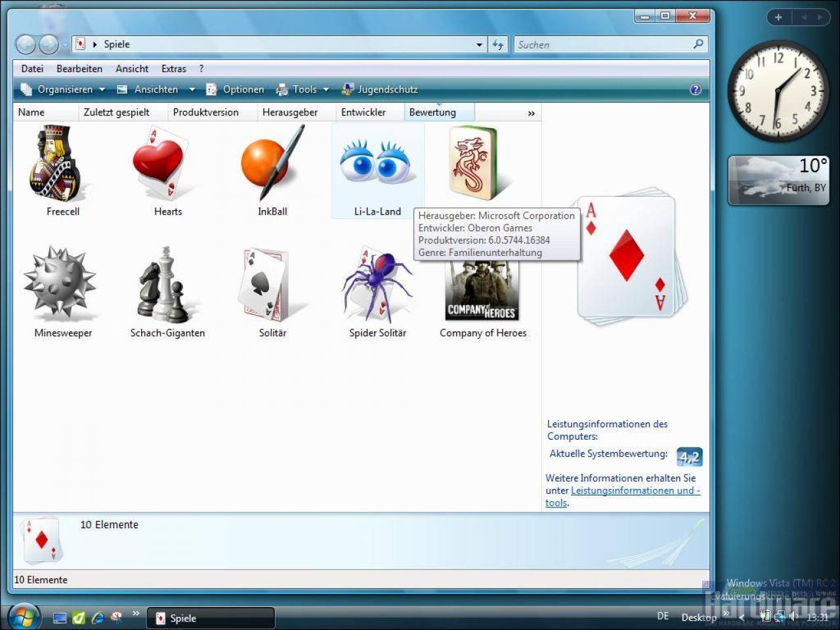Image resolution: width=840 pixels, height=630 pixels.
Task: Click the ace of diamonds details pane thumbnail
Action: tap(42, 540)
